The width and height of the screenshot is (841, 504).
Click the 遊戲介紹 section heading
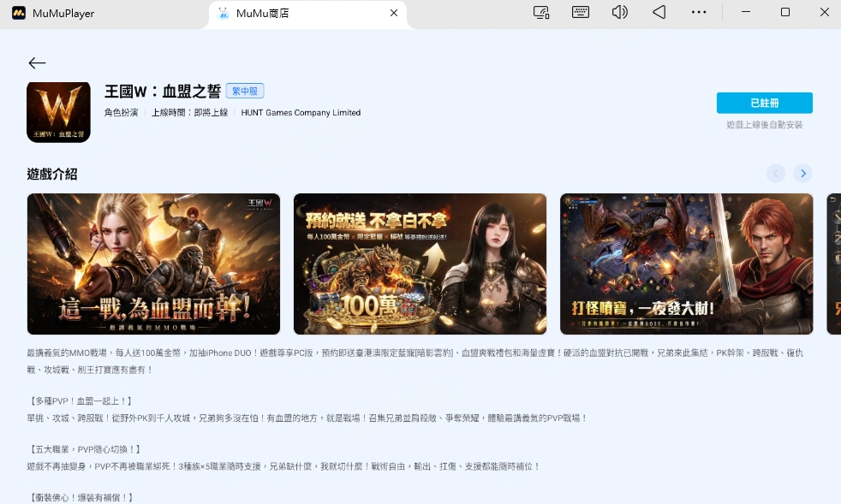(x=52, y=174)
